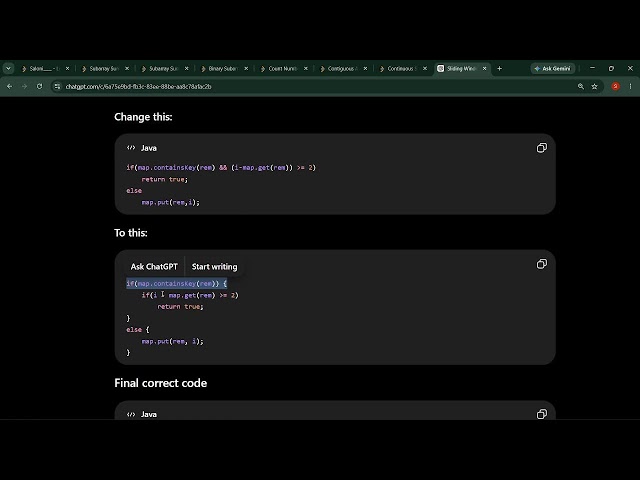Image resolution: width=640 pixels, height=480 pixels.
Task: Click 'return true;' in the second code block
Action: coord(180,307)
